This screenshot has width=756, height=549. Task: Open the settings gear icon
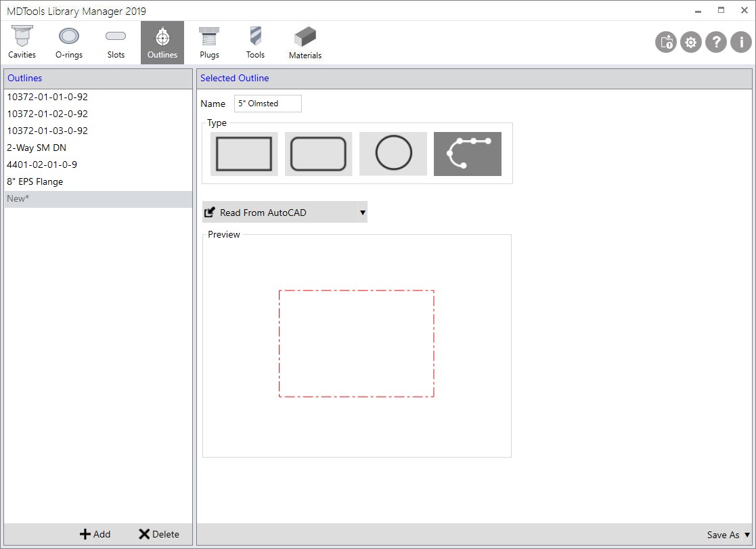tap(691, 43)
